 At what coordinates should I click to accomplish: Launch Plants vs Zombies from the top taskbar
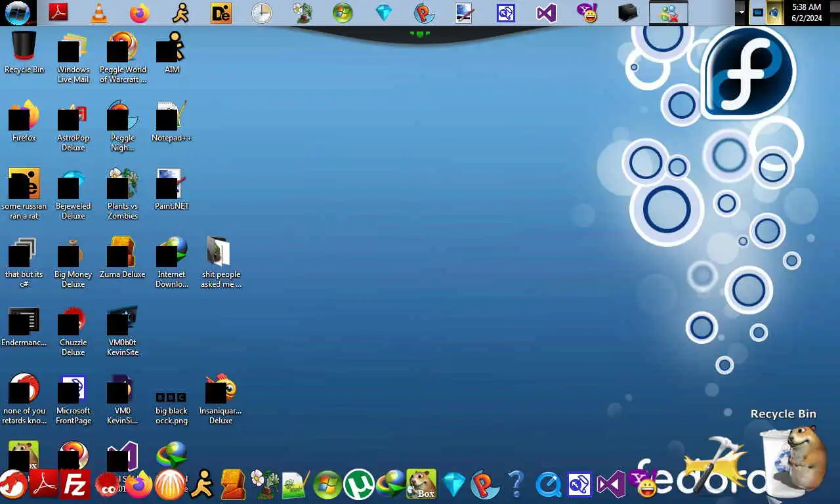pyautogui.click(x=303, y=12)
